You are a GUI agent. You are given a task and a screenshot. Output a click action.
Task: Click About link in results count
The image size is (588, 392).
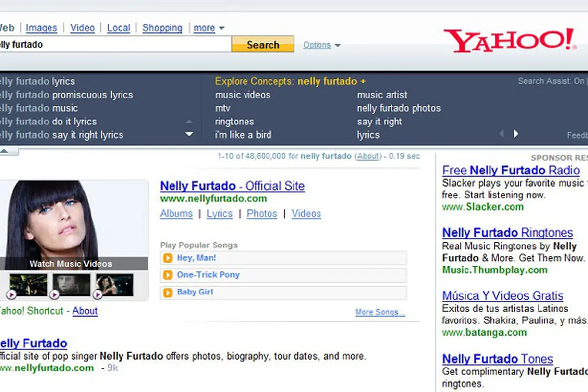[x=367, y=156]
